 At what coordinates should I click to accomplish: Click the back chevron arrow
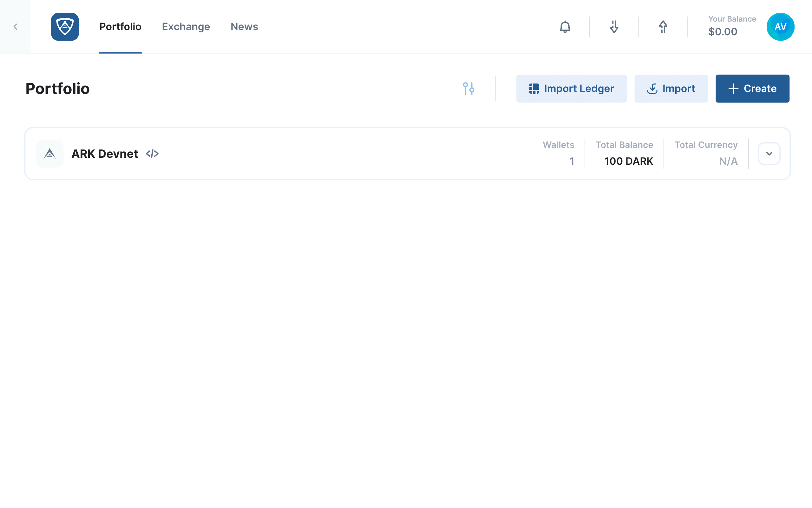coord(15,27)
